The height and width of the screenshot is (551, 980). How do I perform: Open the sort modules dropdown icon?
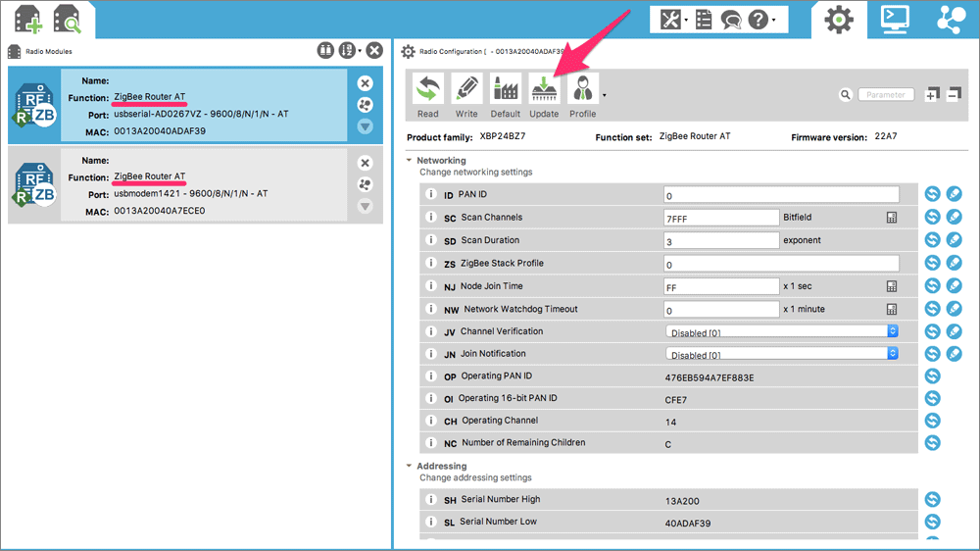[x=349, y=51]
